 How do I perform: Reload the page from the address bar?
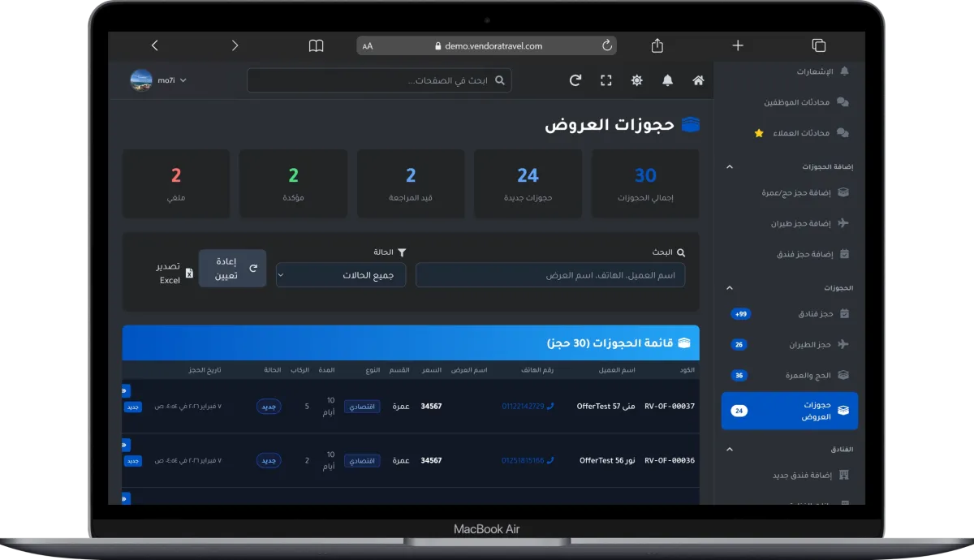pyautogui.click(x=607, y=46)
